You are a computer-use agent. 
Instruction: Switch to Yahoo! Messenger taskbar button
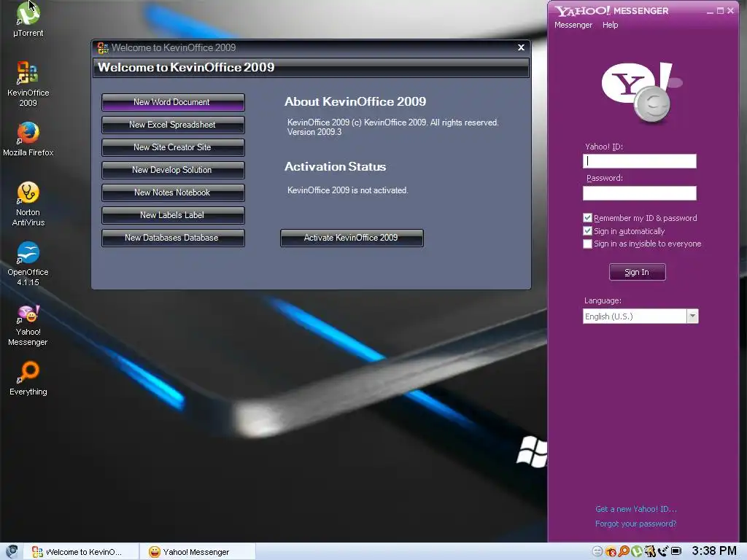click(198, 551)
